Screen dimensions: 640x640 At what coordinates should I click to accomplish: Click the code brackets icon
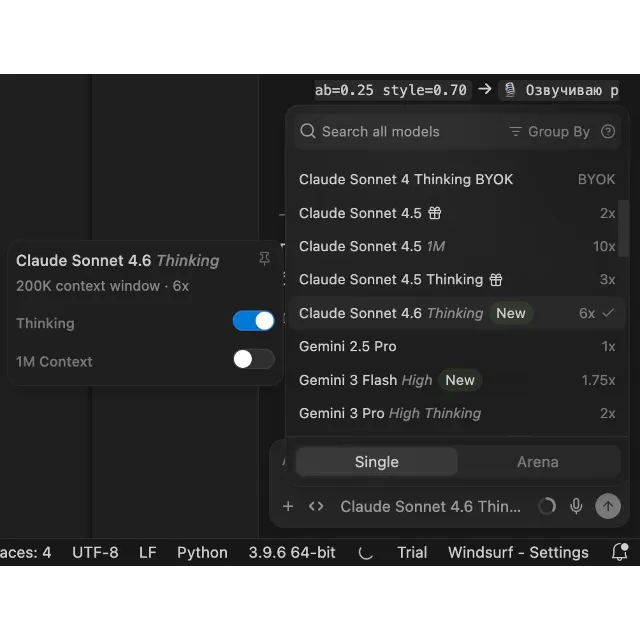point(316,506)
